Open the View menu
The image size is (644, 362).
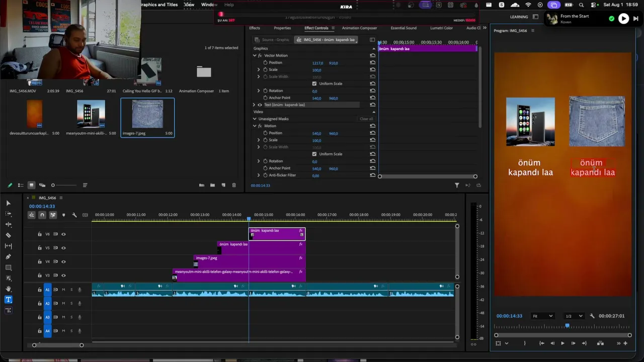tap(189, 5)
